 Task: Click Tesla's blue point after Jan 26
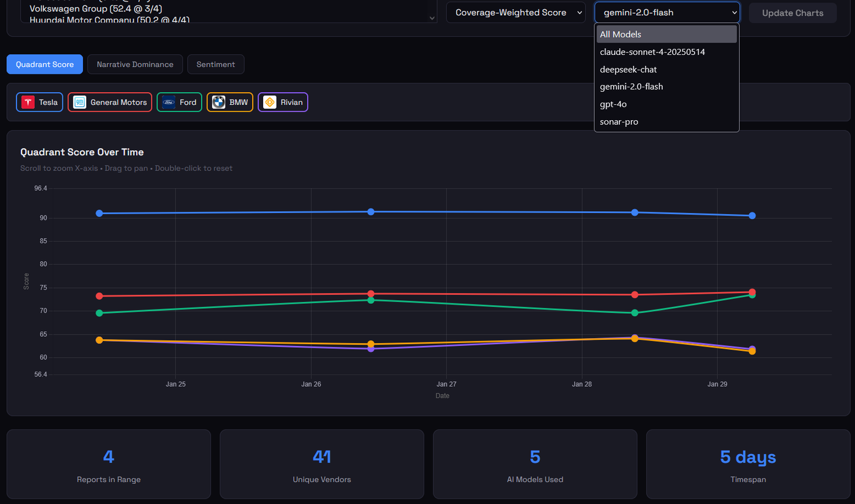coord(371,212)
